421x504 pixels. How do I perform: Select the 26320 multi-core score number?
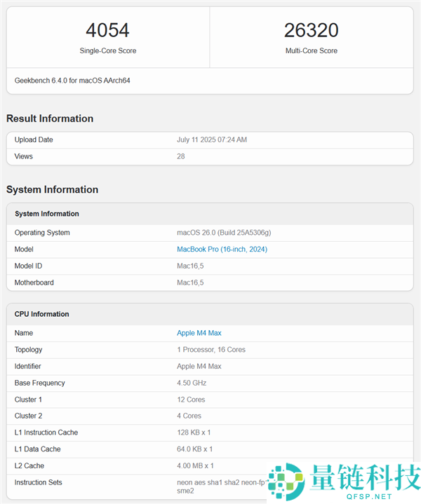point(311,30)
